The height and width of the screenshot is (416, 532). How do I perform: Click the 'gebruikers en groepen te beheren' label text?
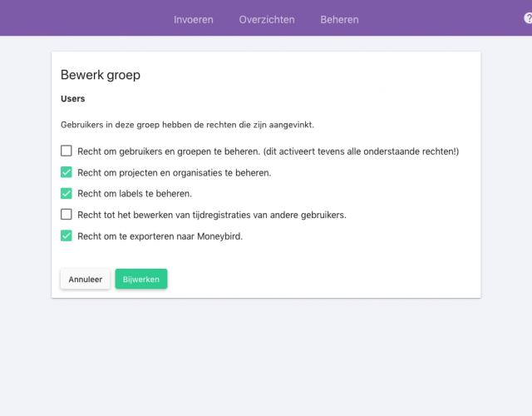(x=189, y=151)
